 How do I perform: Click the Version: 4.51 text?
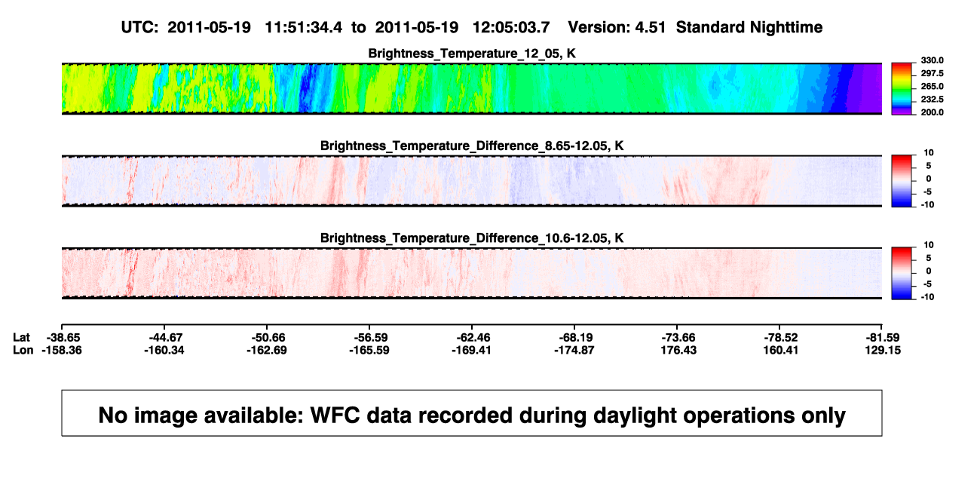[x=618, y=27]
